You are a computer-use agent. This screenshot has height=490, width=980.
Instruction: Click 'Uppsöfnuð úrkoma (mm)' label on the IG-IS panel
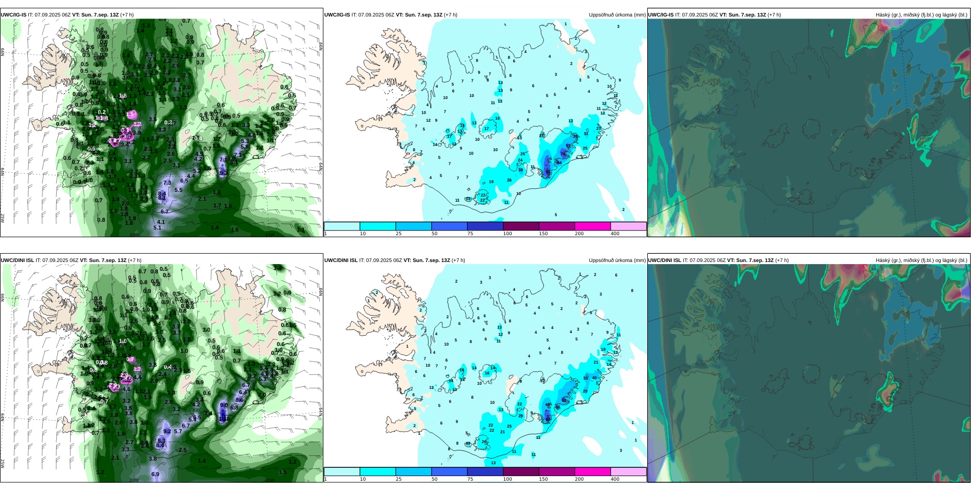(x=617, y=15)
